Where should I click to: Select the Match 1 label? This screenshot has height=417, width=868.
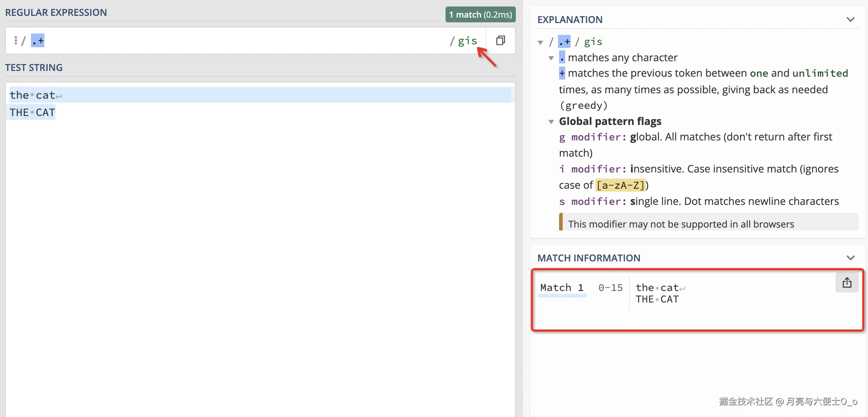(x=562, y=288)
